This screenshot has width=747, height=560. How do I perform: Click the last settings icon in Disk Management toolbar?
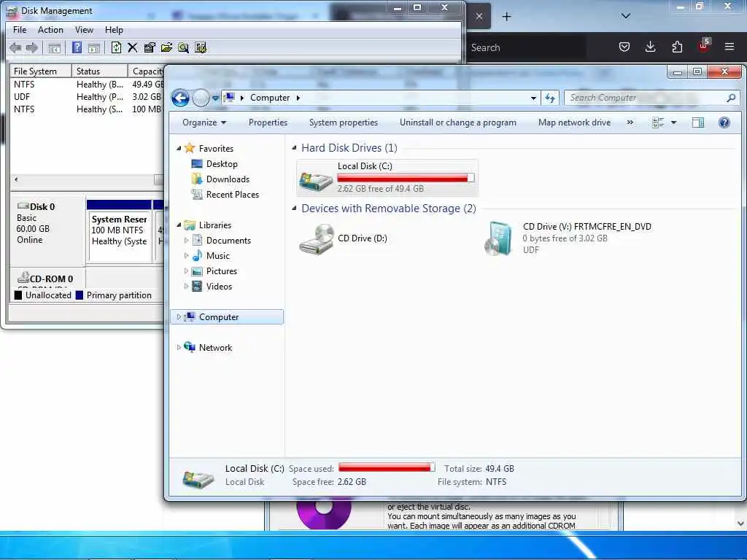(201, 47)
